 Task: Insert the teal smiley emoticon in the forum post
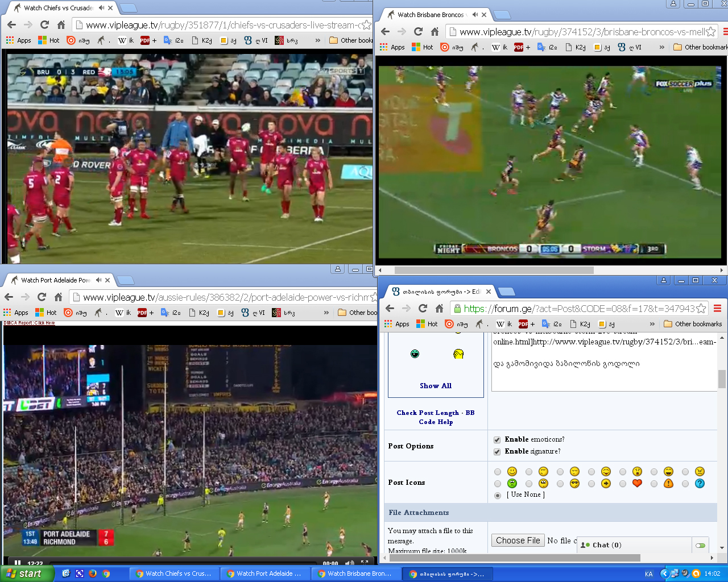coord(415,354)
